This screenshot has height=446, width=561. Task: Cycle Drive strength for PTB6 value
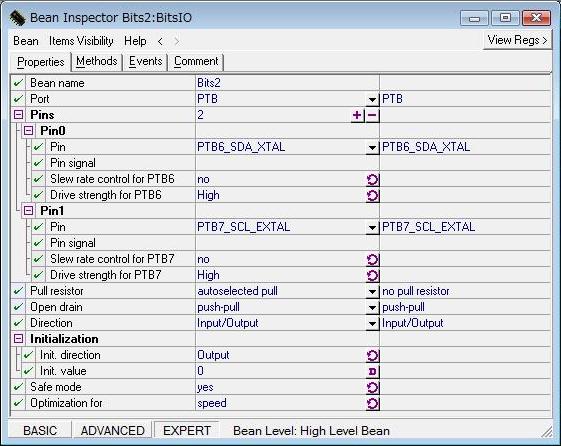372,195
